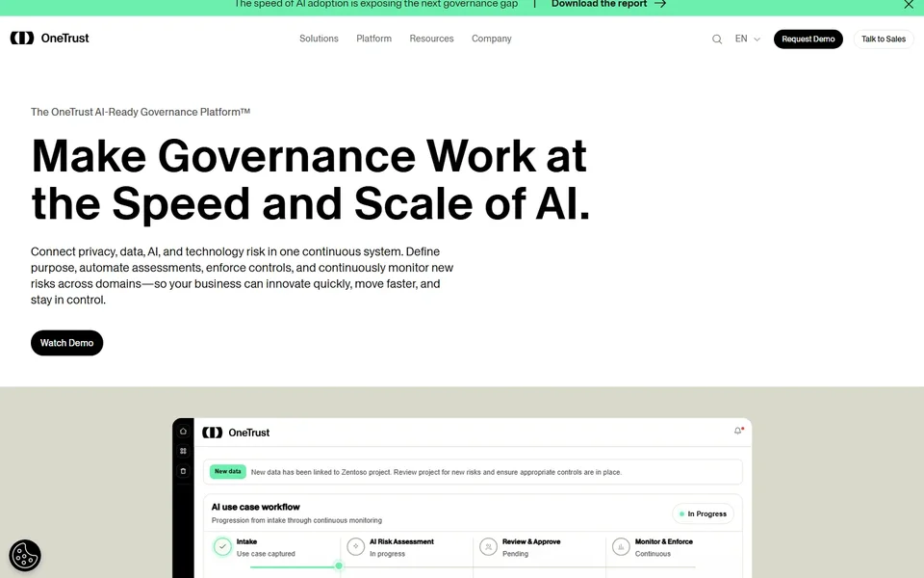The image size is (924, 578).
Task: Click the New data tag
Action: [x=227, y=472]
